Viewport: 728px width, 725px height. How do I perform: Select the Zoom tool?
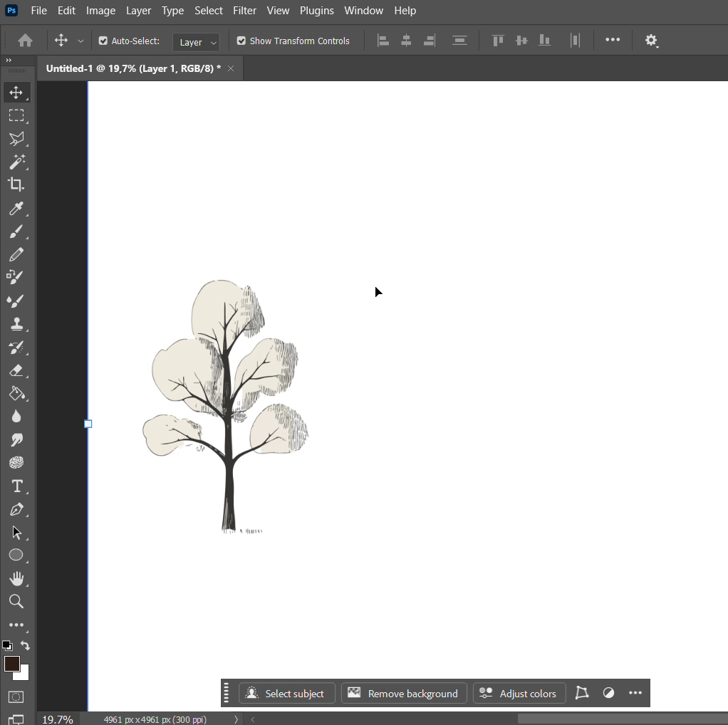pyautogui.click(x=16, y=602)
